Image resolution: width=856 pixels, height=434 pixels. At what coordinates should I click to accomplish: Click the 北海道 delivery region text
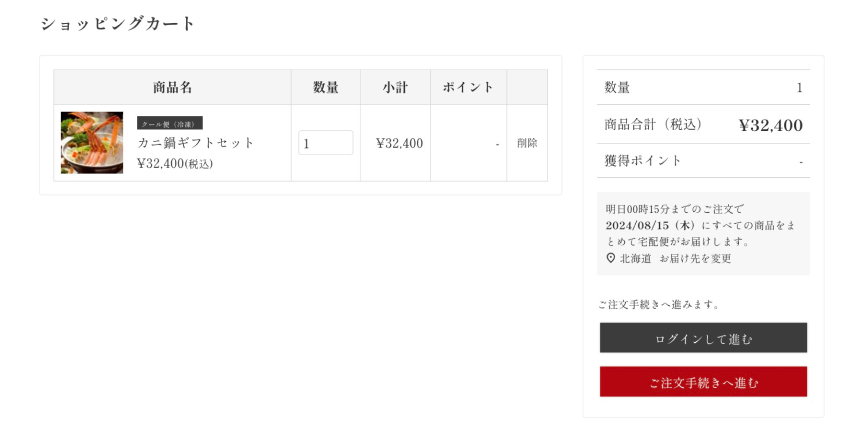pyautogui.click(x=635, y=258)
